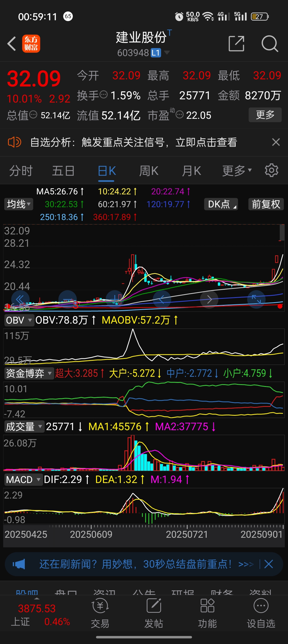Zoom out chart with minus circle
This screenshot has height=644, width=288.
click(67, 300)
